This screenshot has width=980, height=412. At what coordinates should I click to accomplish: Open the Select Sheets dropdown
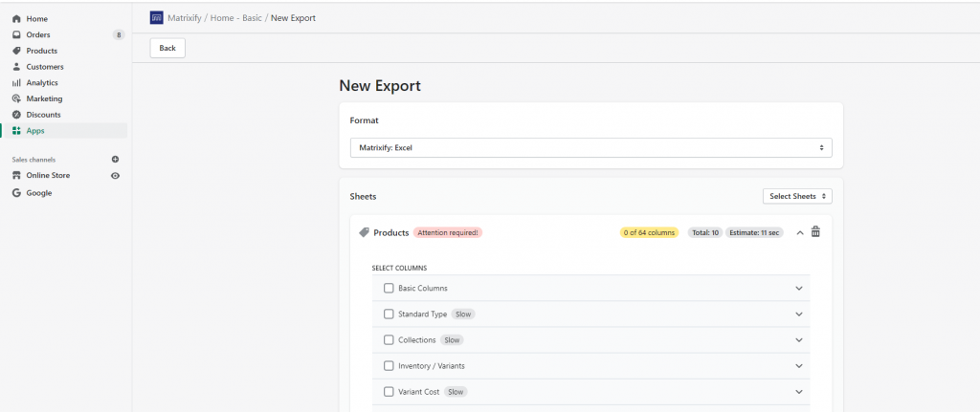[797, 196]
